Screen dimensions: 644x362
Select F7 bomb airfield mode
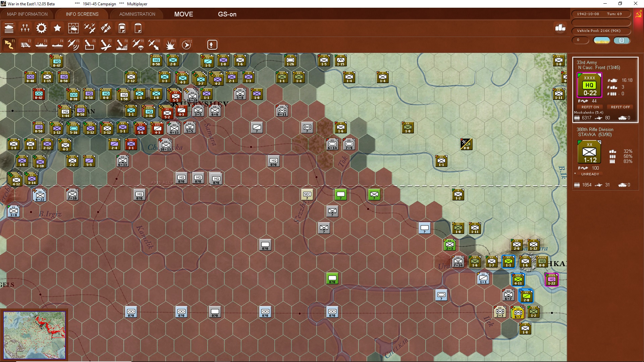coord(106,45)
